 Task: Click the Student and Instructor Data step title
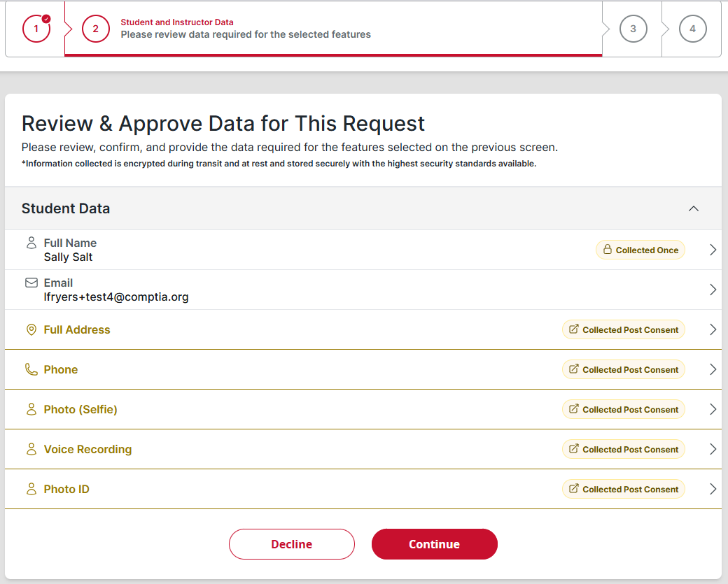click(177, 22)
